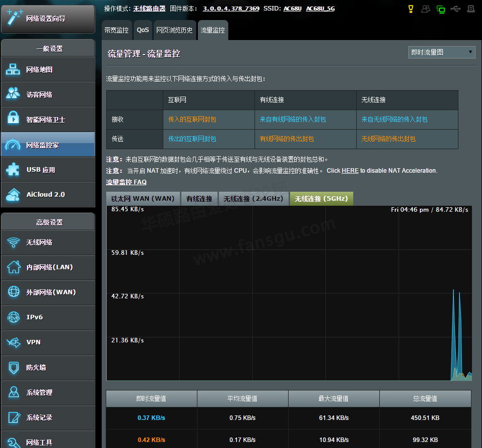This screenshot has width=482, height=448.
Task: Show the 无线连接 (2.4GHz) graph tab
Action: 254,199
